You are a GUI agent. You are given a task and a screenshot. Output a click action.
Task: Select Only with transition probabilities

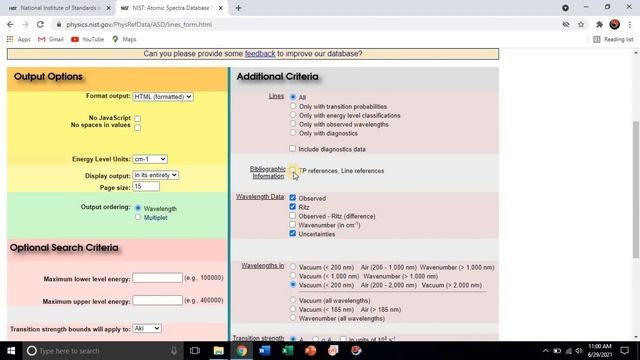[293, 106]
